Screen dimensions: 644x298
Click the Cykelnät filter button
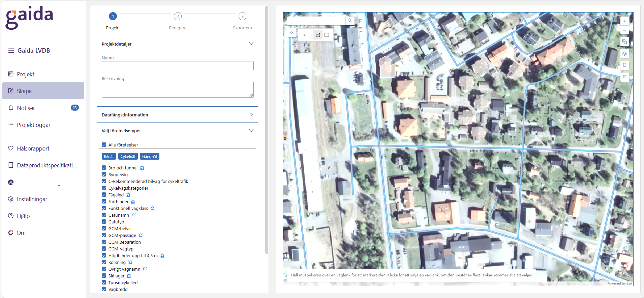coord(128,157)
